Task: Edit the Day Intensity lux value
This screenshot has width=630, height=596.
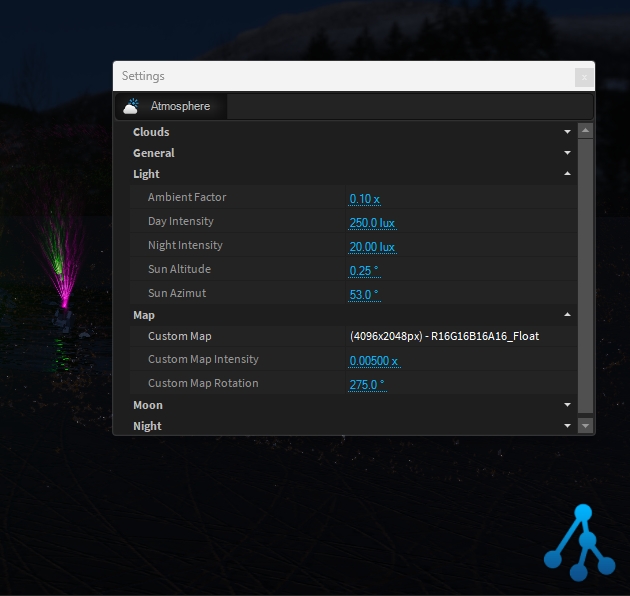Action: 372,223
